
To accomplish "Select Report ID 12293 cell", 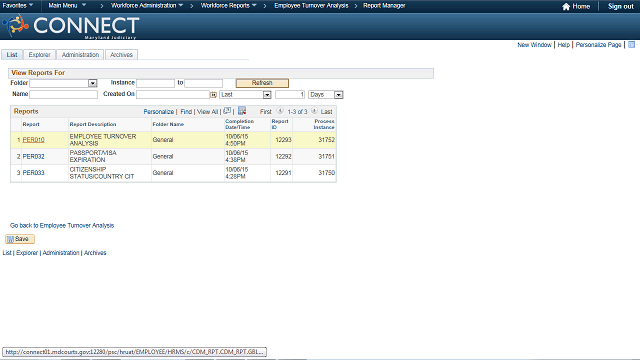I will point(283,140).
